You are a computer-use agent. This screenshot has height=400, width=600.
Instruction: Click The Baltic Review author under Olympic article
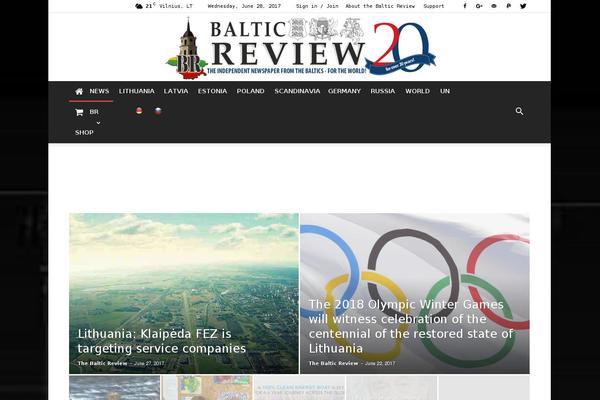pos(333,363)
